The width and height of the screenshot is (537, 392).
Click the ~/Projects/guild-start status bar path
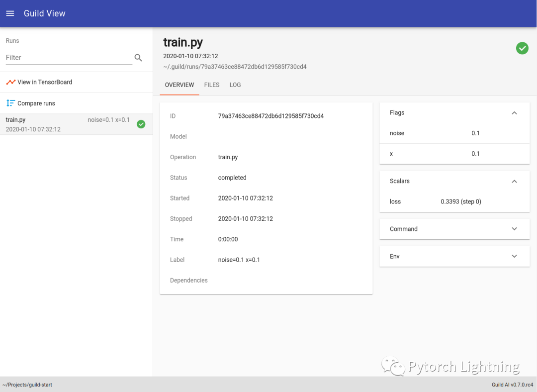point(27,385)
